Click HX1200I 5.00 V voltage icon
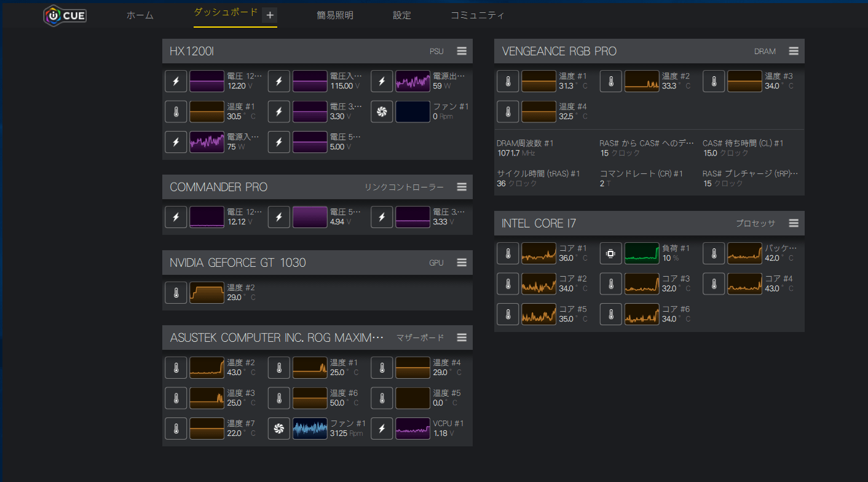The image size is (868, 482). coord(279,141)
